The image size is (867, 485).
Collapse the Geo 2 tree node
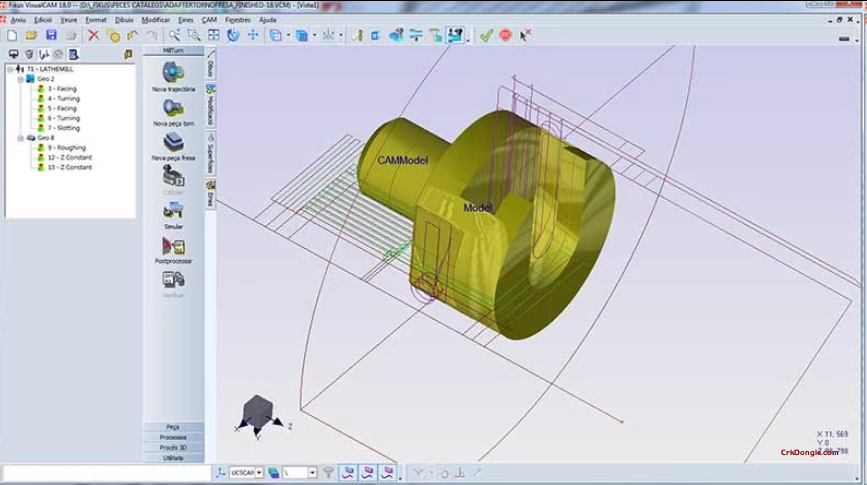pos(20,79)
